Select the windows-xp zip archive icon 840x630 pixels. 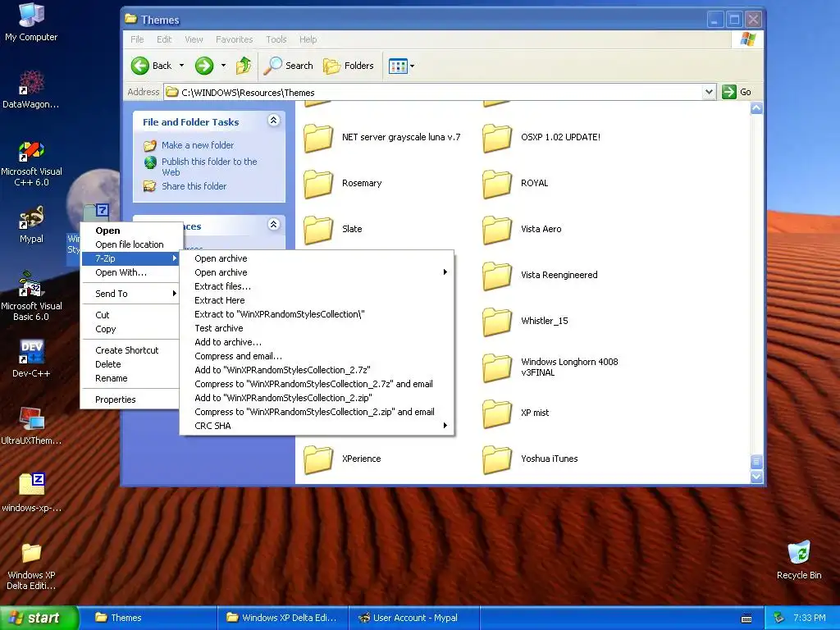[31, 492]
